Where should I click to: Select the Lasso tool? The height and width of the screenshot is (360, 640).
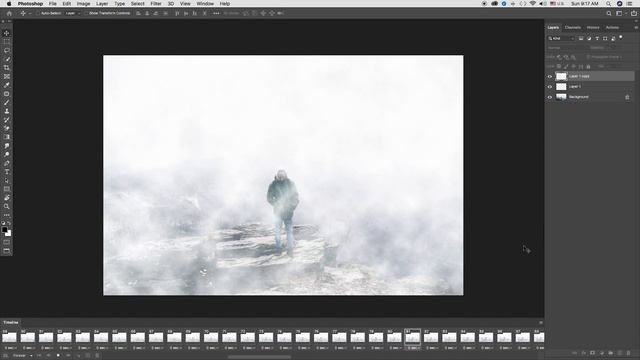[x=7, y=51]
